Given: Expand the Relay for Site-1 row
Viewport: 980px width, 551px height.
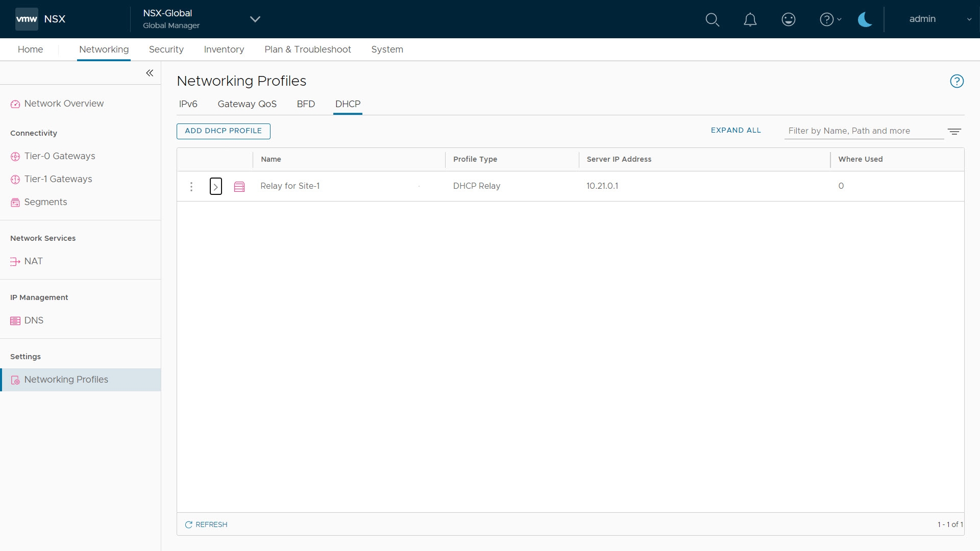Looking at the screenshot, I should tap(215, 187).
